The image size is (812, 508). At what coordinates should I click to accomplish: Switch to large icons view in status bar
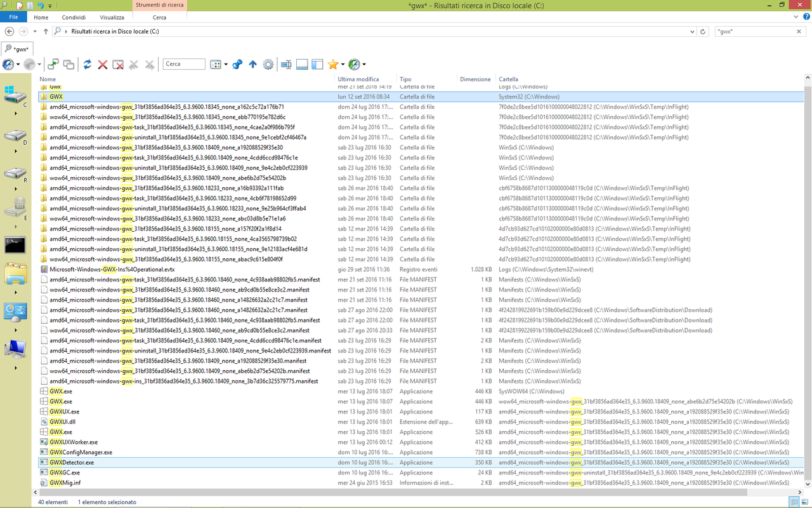(804, 502)
